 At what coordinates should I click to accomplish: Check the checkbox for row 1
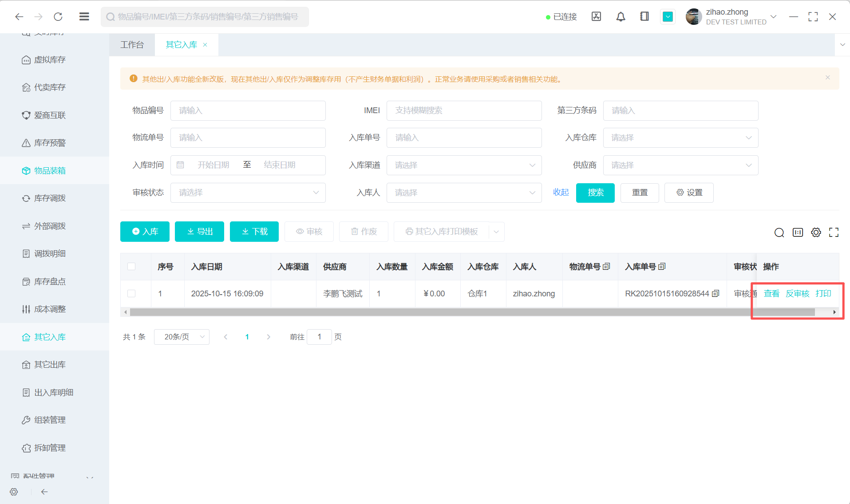pyautogui.click(x=131, y=294)
